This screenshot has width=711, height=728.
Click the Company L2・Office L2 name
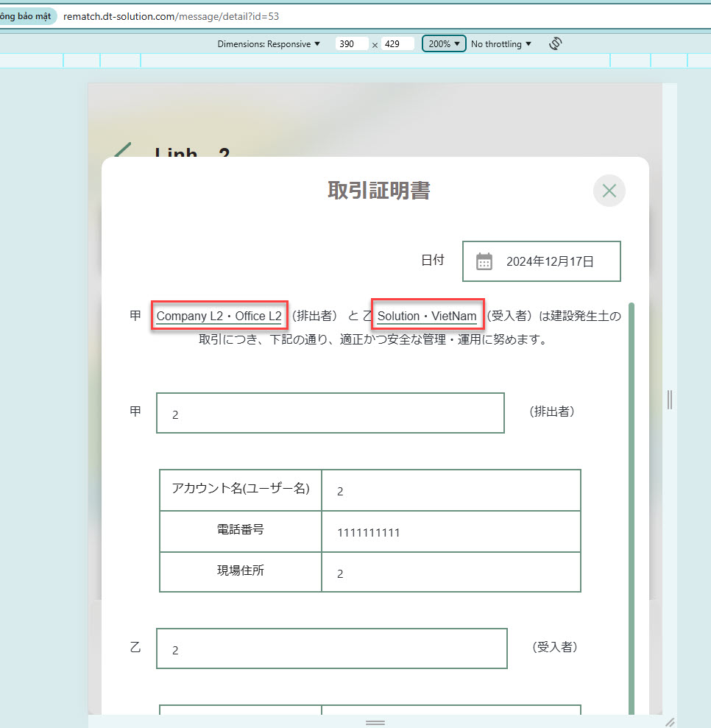click(x=219, y=316)
